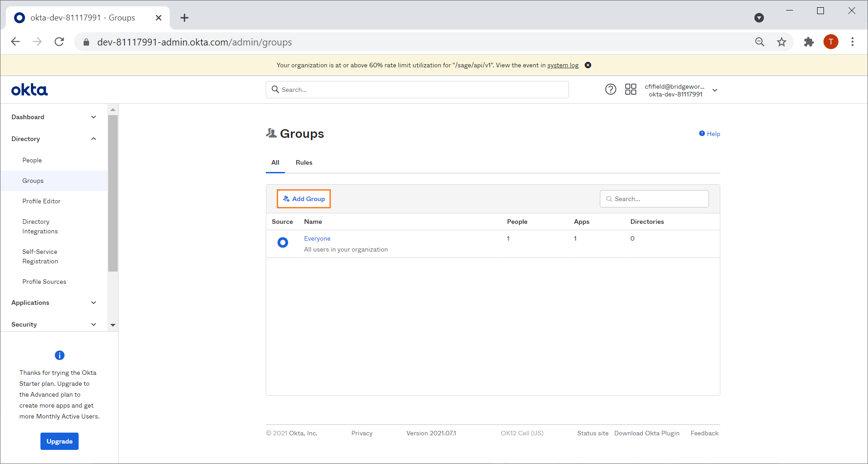Open Profile Sources in the sidebar
Image resolution: width=868 pixels, height=464 pixels.
pos(44,282)
